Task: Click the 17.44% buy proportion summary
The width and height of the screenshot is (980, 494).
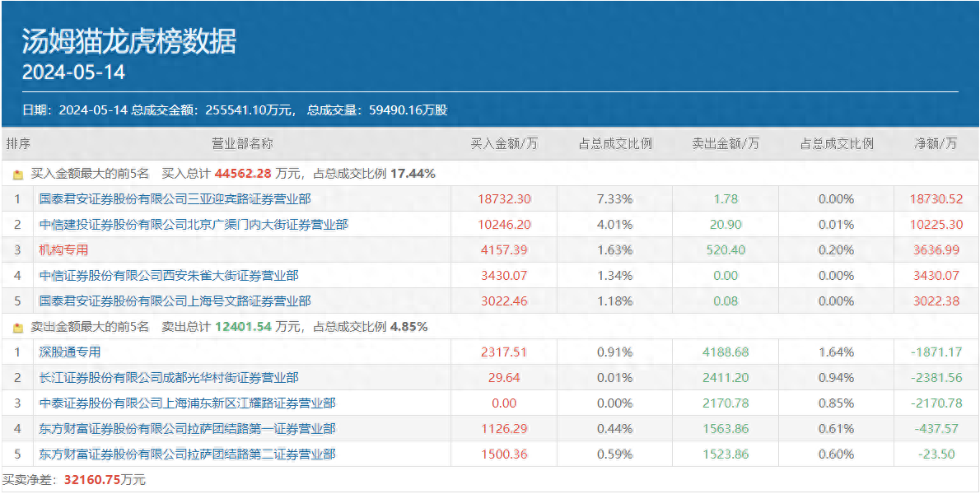Action: pyautogui.click(x=413, y=174)
